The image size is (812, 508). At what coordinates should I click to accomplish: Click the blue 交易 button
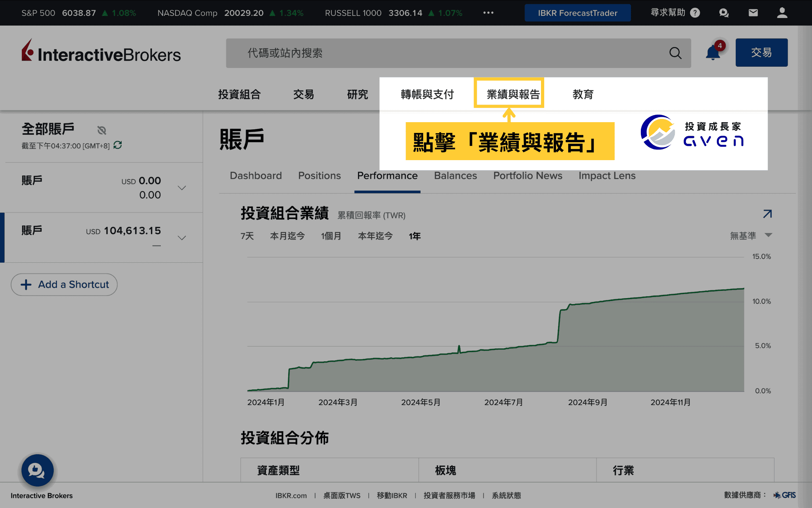click(762, 52)
